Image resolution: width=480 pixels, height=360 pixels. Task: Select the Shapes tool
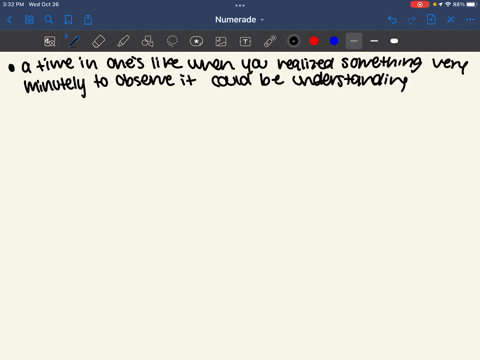148,41
